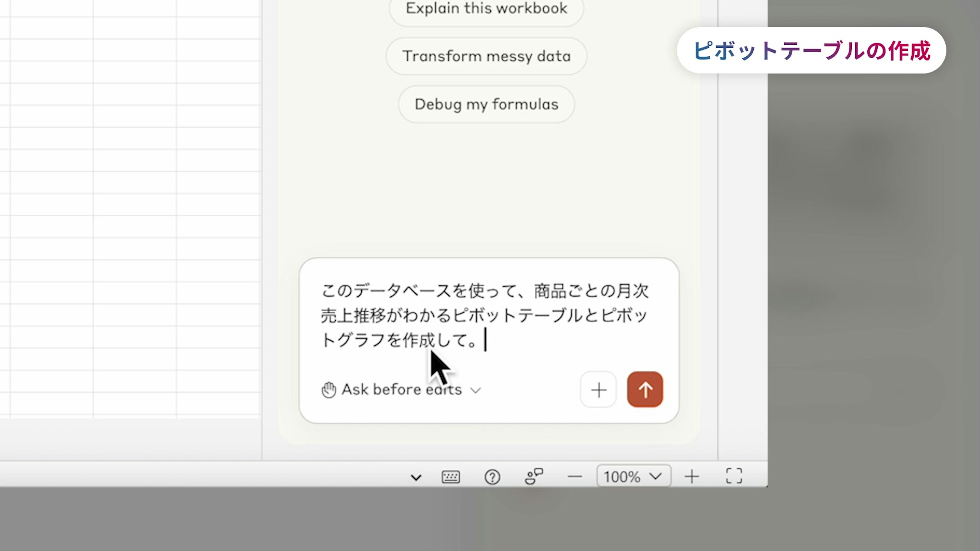
Task: Click the plus attachment button in chat box
Action: click(x=598, y=390)
